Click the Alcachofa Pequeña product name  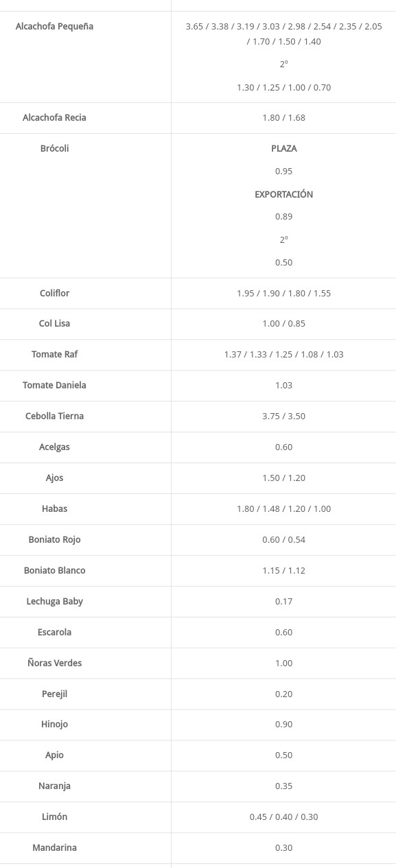(x=54, y=27)
